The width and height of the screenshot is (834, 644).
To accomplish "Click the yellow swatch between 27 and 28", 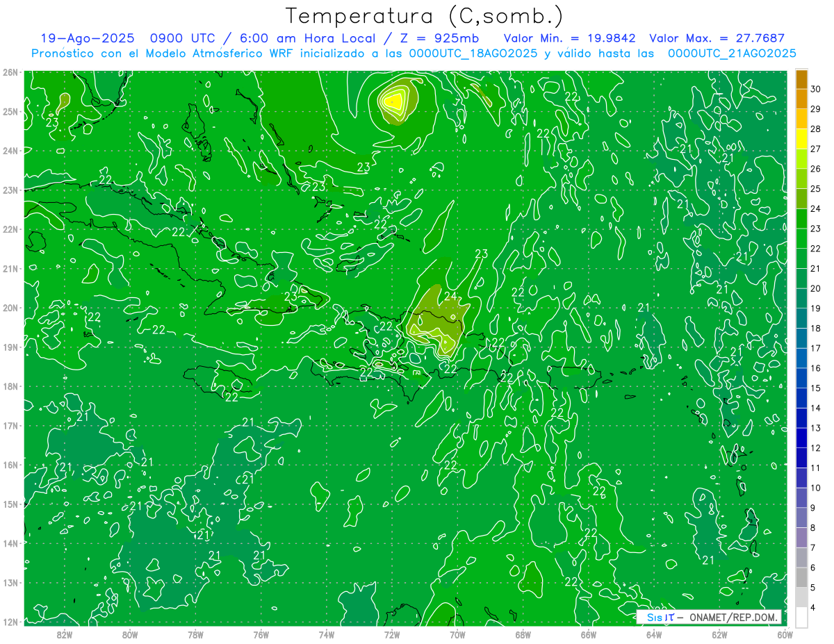I will 801,138.
